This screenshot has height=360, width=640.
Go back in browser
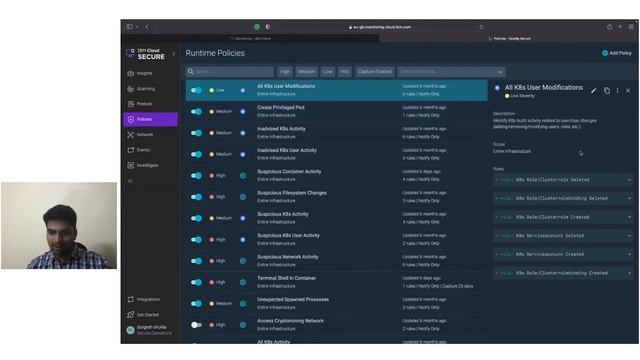(x=147, y=27)
